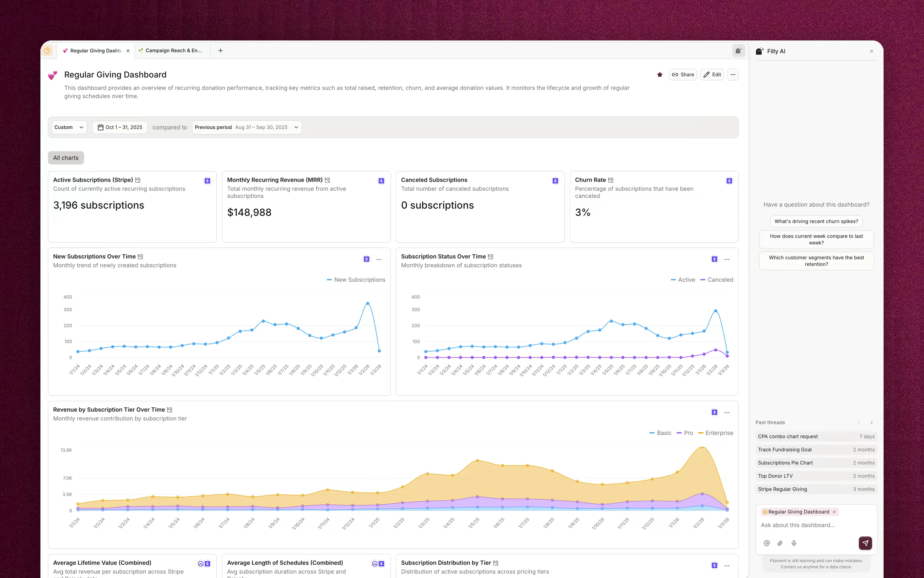924x578 pixels.
Task: Toggle the Pro tier legend entry
Action: click(x=685, y=433)
